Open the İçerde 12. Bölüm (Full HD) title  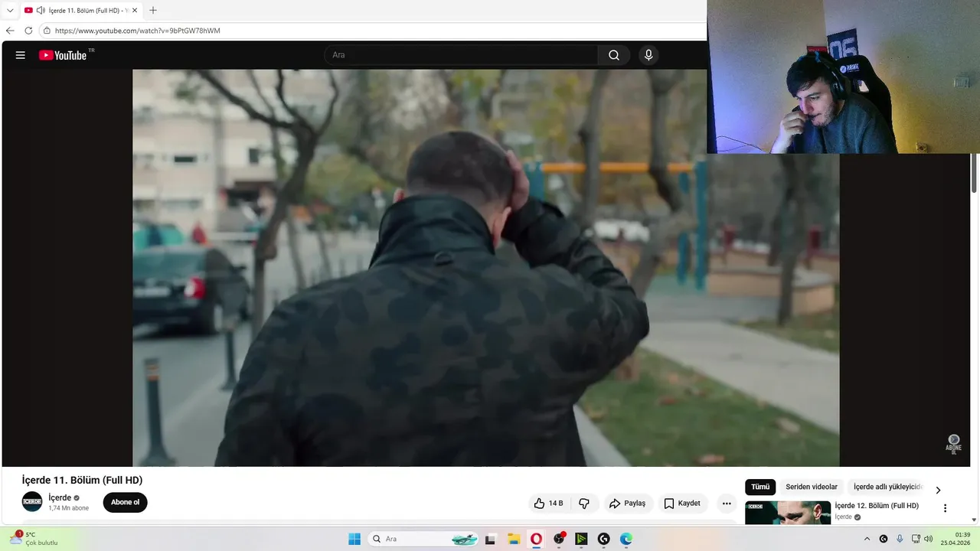(x=877, y=506)
